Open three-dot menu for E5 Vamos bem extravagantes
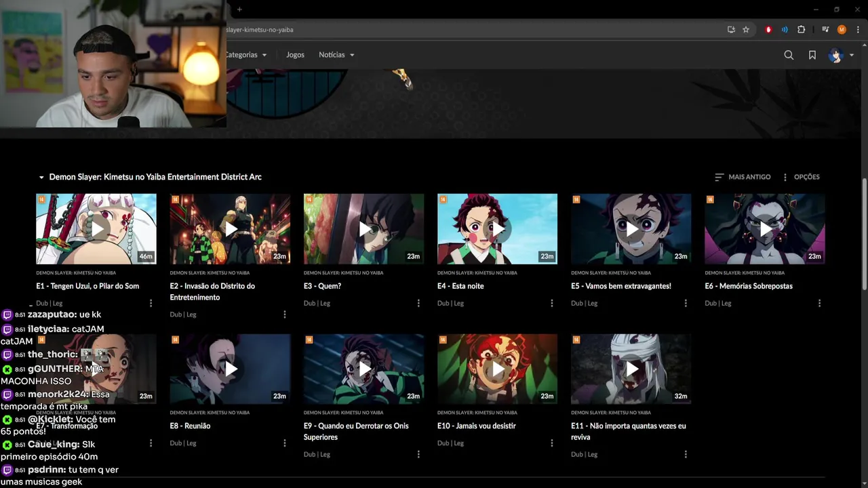Viewport: 868px width, 488px height. (686, 303)
